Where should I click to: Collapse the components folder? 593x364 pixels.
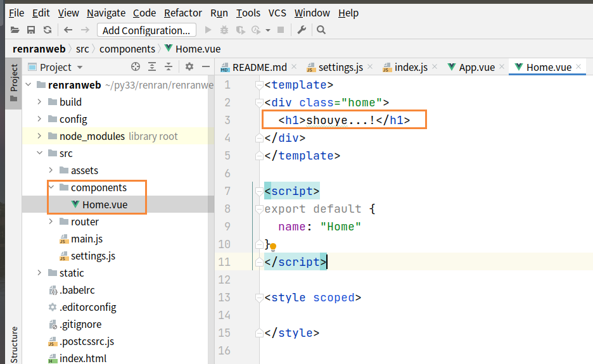(x=52, y=187)
